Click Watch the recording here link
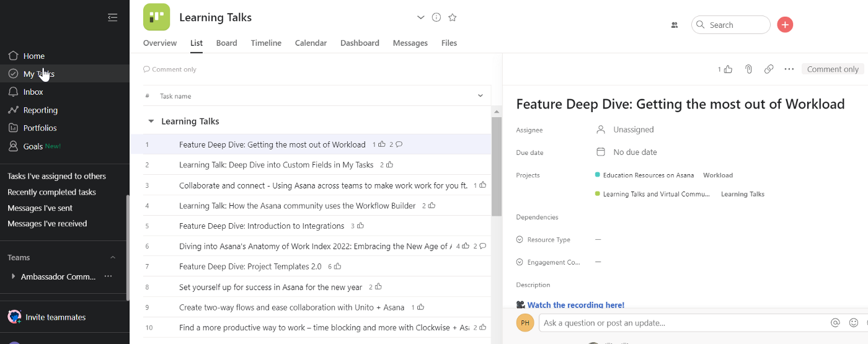 pos(576,305)
